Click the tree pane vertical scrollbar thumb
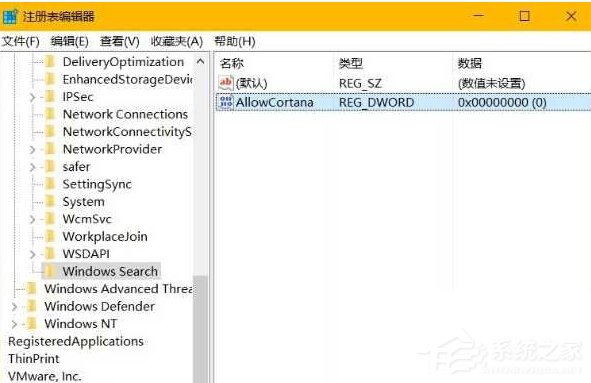This screenshot has height=383, width=591. [200, 329]
